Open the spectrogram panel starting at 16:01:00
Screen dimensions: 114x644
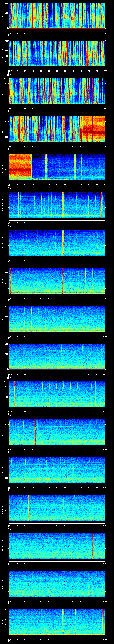57,16
